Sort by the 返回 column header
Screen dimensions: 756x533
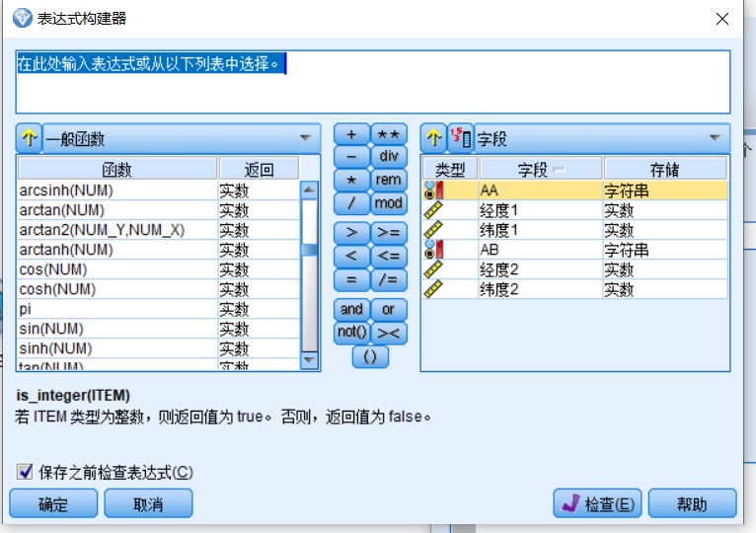pyautogui.click(x=259, y=169)
